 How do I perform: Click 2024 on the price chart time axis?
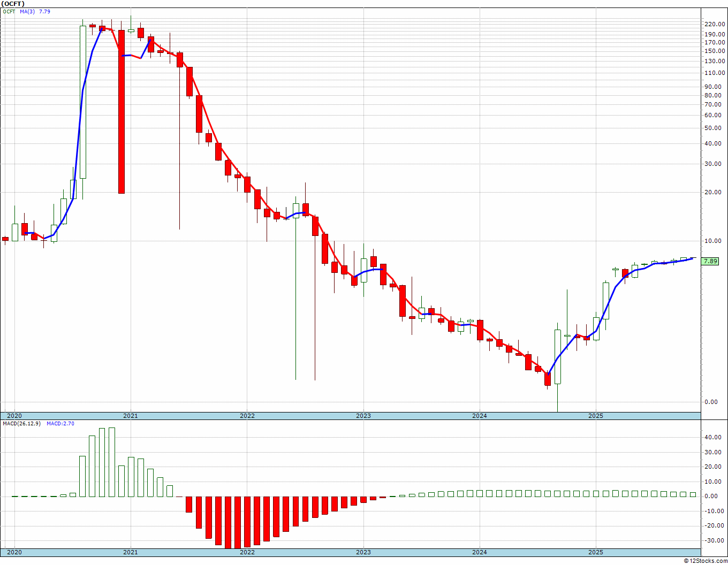[480, 416]
